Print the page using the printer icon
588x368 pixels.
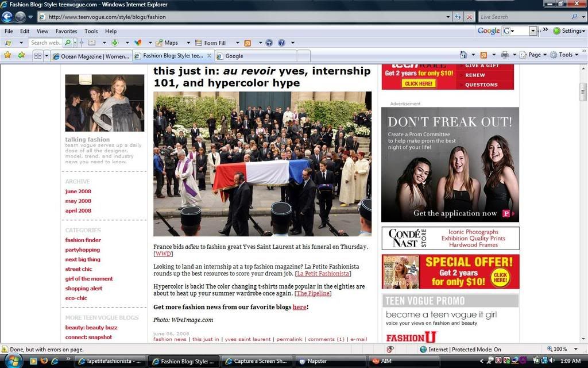[x=505, y=55]
